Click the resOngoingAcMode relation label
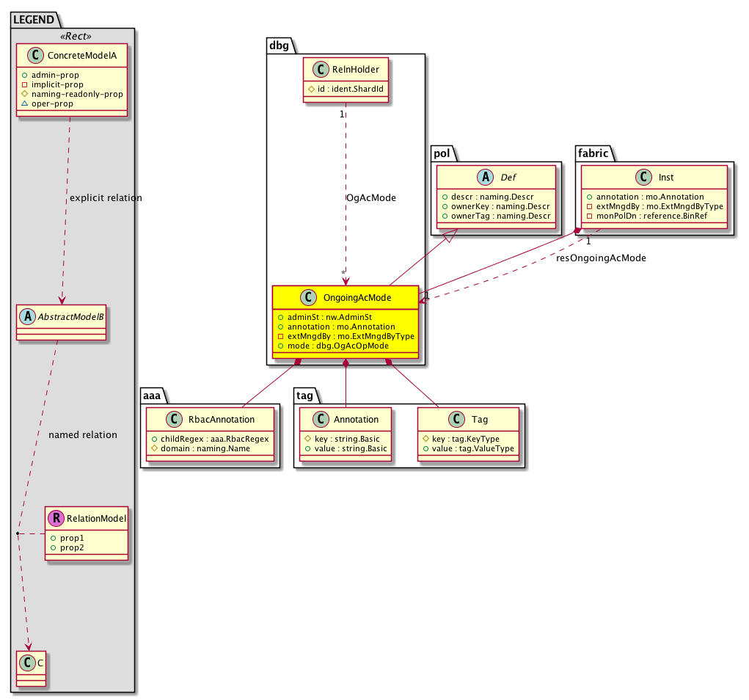Image resolution: width=749 pixels, height=700 pixels. click(601, 258)
